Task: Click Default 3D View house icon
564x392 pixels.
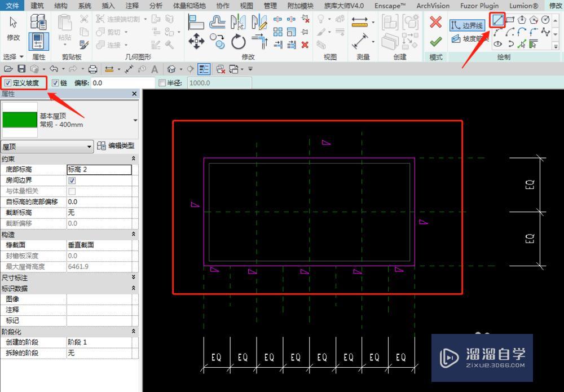Action: 171,69
